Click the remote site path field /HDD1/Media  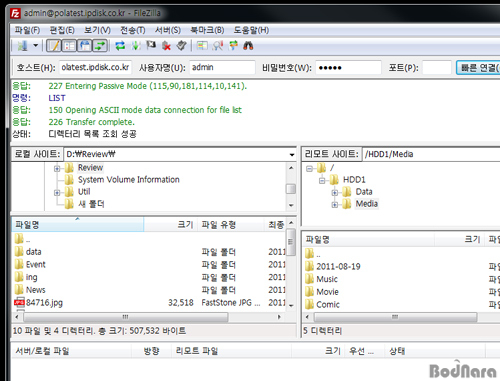click(431, 154)
